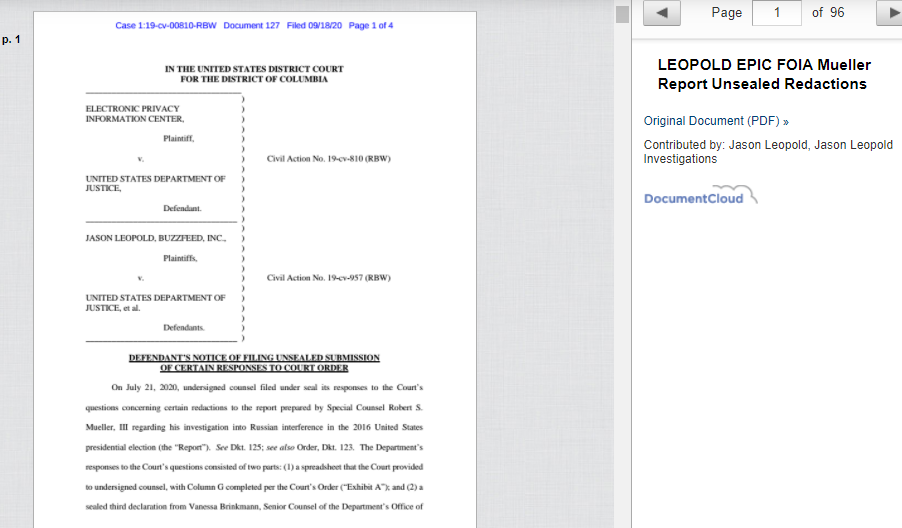
Task: Open the Original Document (PDF) link
Action: 716,121
